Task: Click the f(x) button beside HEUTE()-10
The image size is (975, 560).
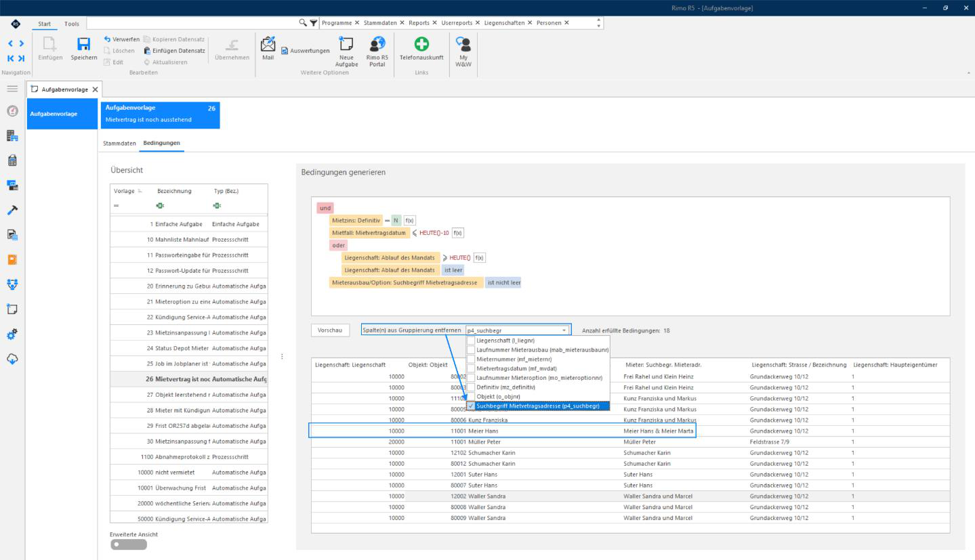Action: tap(457, 233)
